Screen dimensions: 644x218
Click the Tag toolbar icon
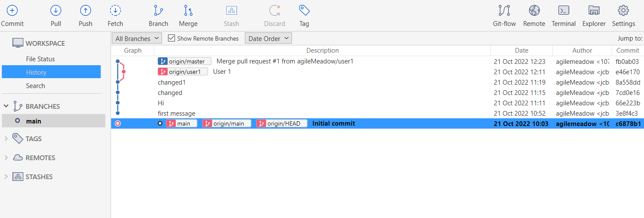pyautogui.click(x=305, y=10)
